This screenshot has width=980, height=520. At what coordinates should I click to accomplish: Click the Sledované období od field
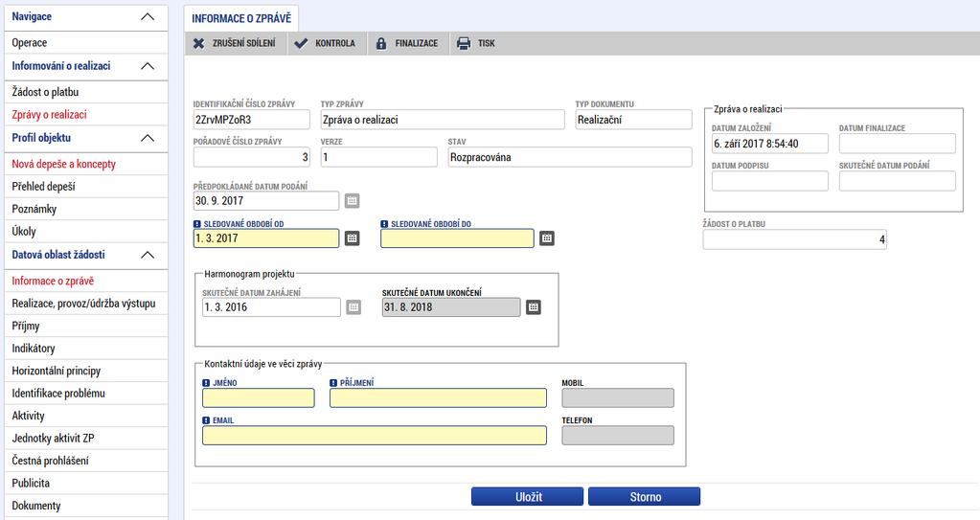coord(266,238)
